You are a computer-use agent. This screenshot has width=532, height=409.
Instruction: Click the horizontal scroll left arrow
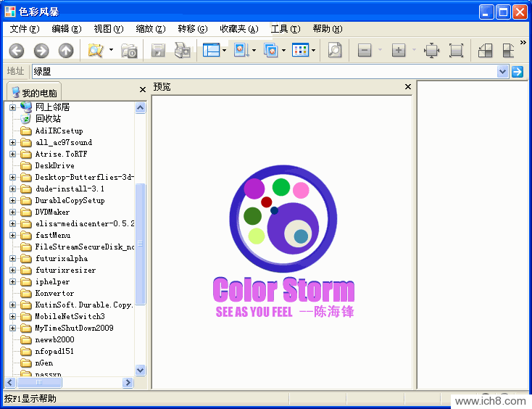coord(10,382)
